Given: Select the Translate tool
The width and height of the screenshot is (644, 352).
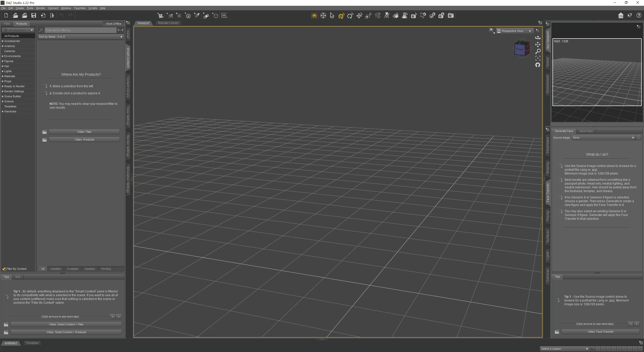Looking at the screenshot, I should pos(359,16).
